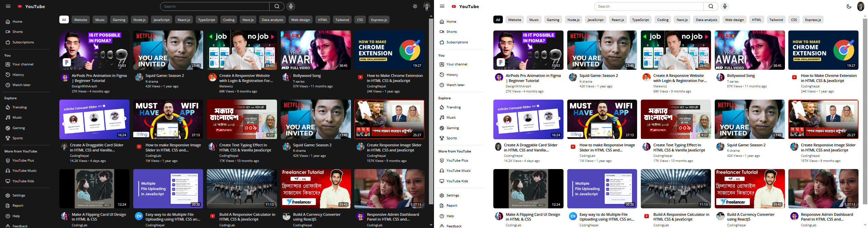The height and width of the screenshot is (228, 868).
Task: Start voice search via microphone in light window
Action: click(725, 6)
